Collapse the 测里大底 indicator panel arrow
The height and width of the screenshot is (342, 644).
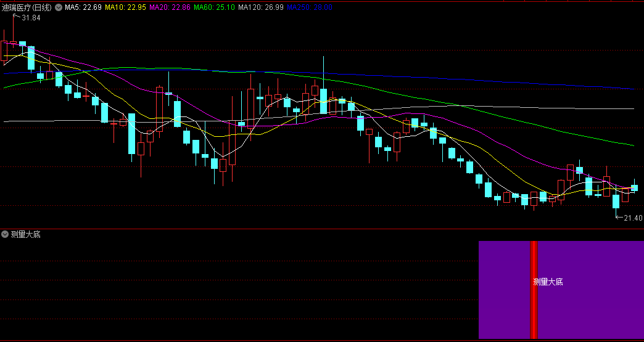pos(5,234)
